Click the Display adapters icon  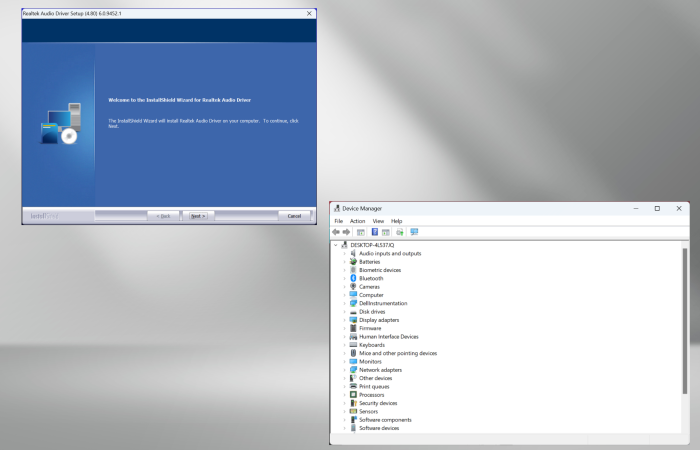[x=353, y=320]
